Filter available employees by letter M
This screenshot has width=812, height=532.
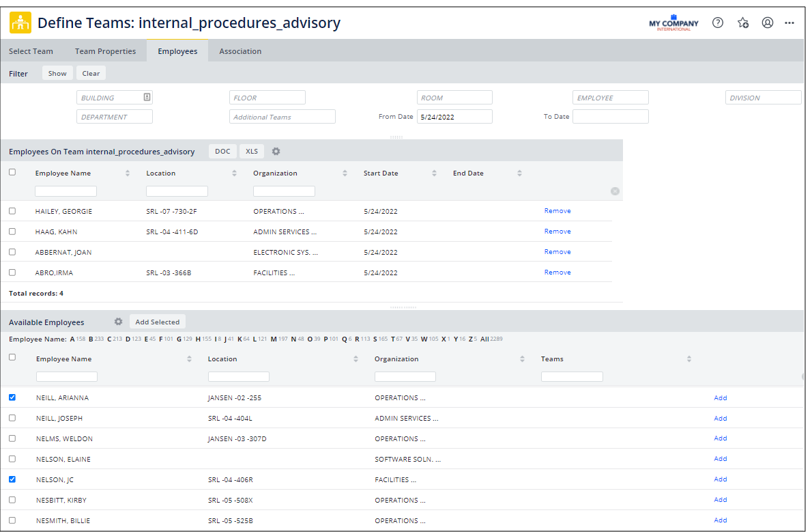point(274,339)
